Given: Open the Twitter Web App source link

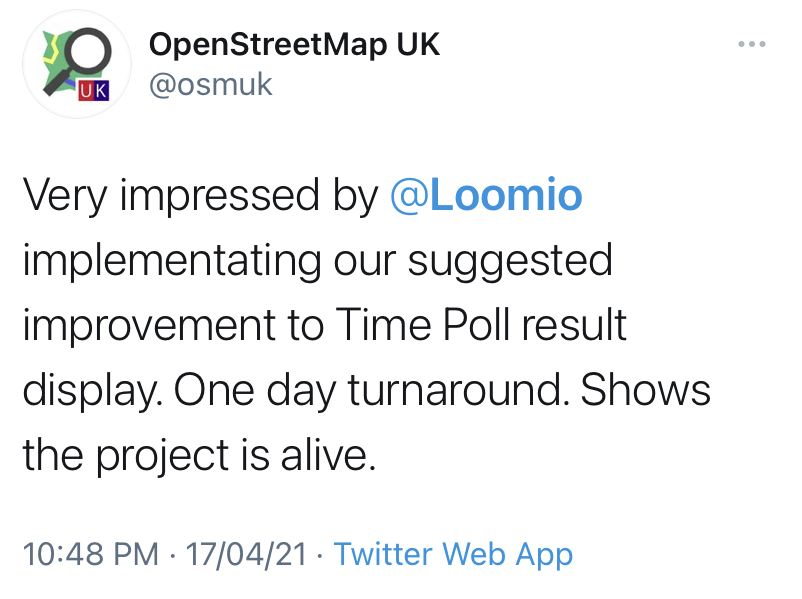Looking at the screenshot, I should (x=453, y=554).
